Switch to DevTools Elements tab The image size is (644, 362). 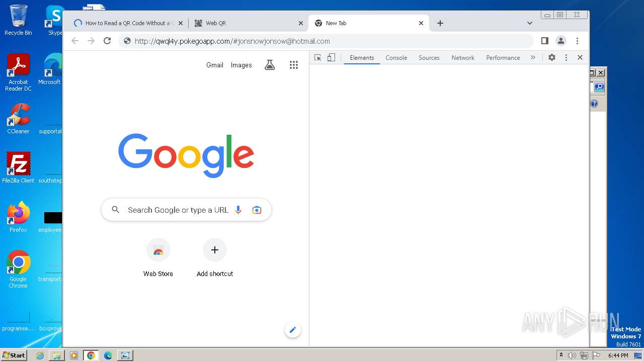362,58
